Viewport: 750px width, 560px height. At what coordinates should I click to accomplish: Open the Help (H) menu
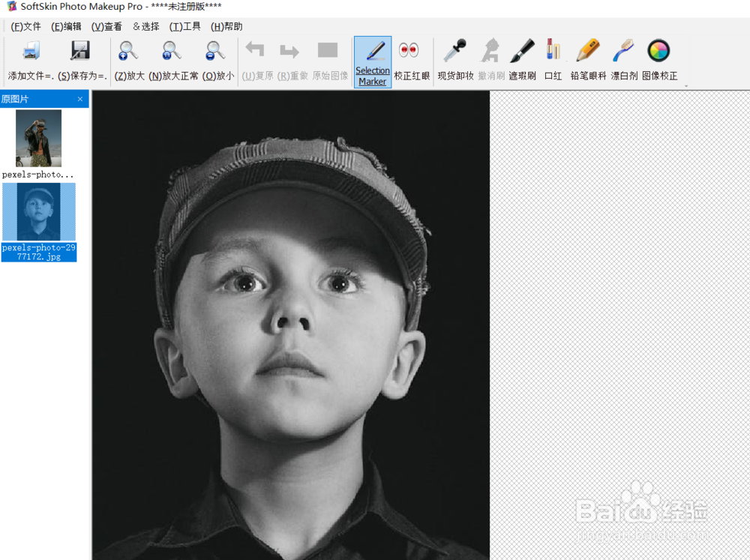[226, 27]
